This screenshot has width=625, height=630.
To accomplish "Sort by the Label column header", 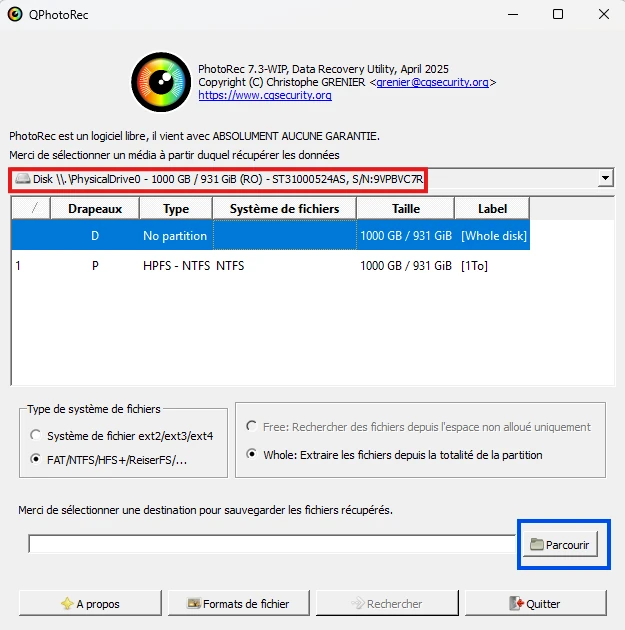I will click(x=492, y=209).
